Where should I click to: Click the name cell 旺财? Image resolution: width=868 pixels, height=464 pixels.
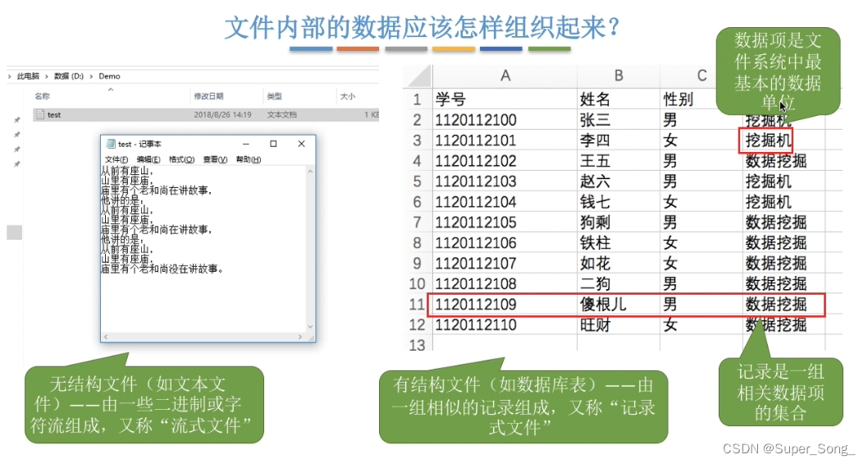619,325
